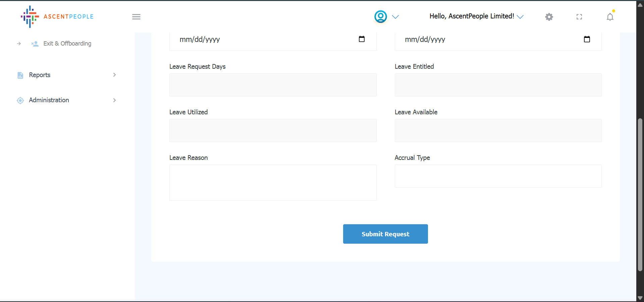The height and width of the screenshot is (302, 644).
Task: Click the Submit Request button
Action: (x=385, y=234)
